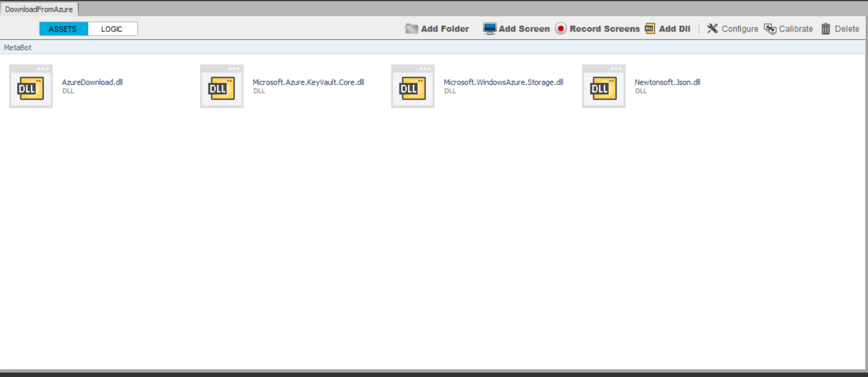Image resolution: width=868 pixels, height=377 pixels.
Task: Select the Newtonsoft.Json.dll DLL icon
Action: (604, 86)
